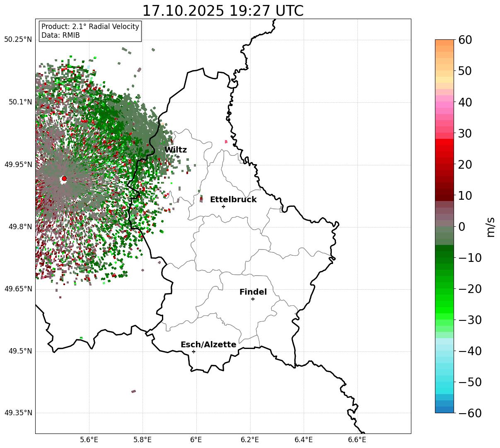Image resolution: width=500 pixels, height=448 pixels.
Task: Click the 5.6°E longitude label
Action: tap(89, 440)
